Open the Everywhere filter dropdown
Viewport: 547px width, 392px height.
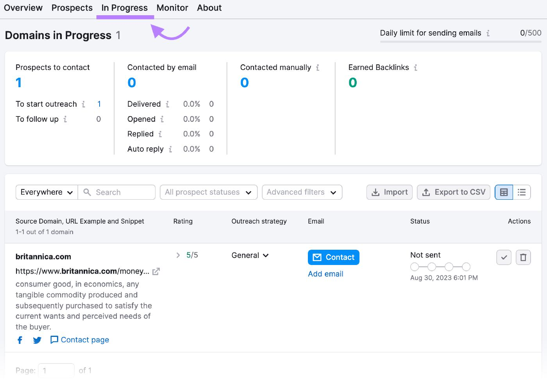46,192
